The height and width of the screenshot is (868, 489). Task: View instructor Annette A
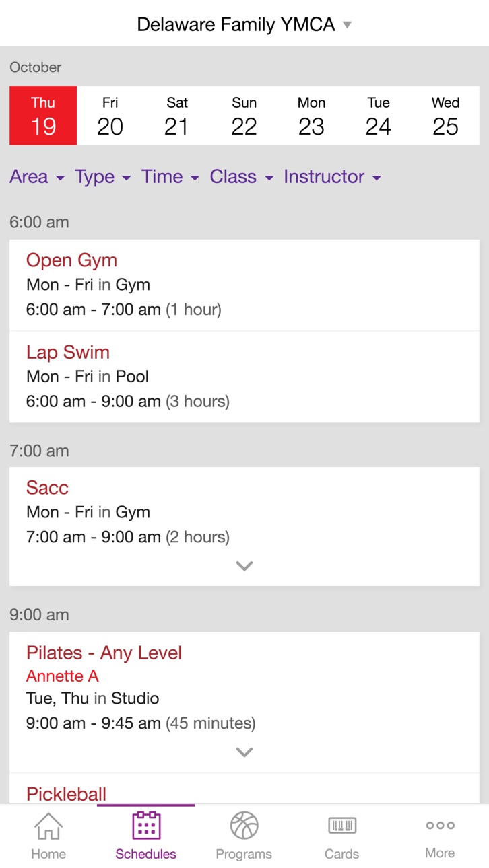(63, 676)
